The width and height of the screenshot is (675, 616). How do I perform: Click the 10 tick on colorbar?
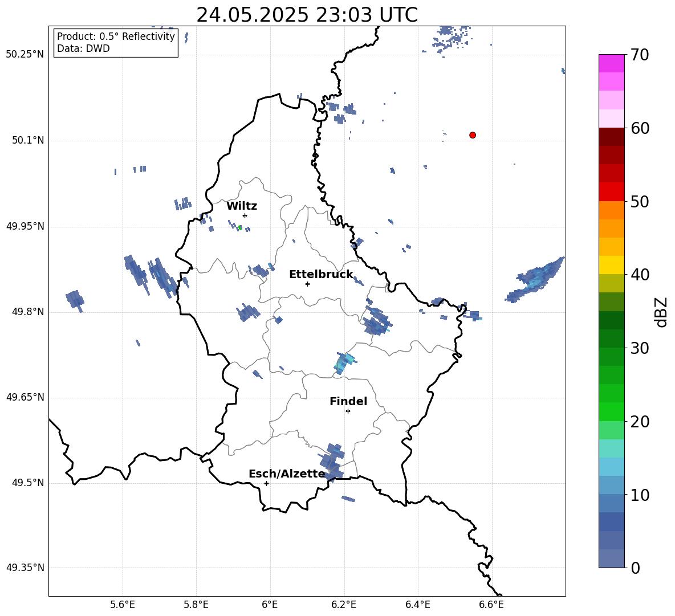(640, 495)
